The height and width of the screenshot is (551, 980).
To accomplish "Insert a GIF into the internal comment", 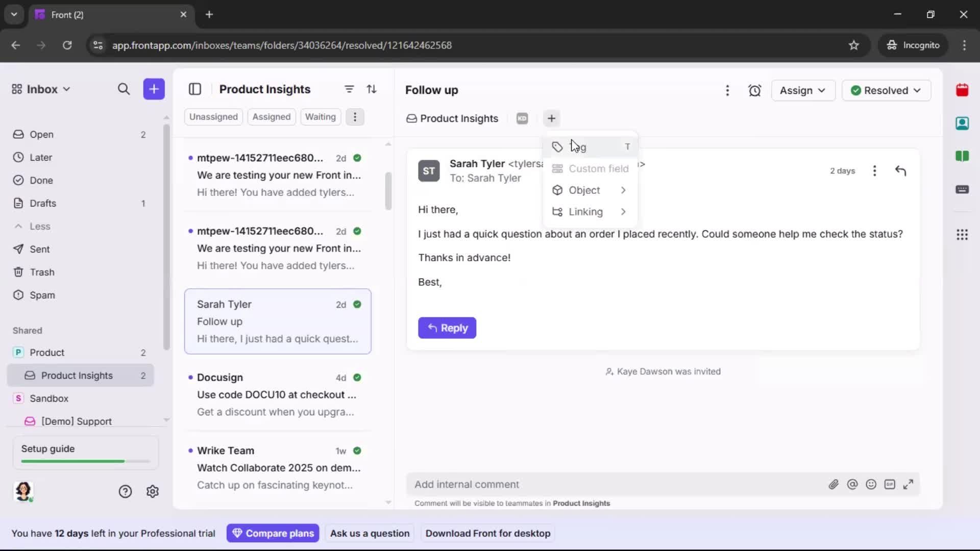I will click(890, 484).
